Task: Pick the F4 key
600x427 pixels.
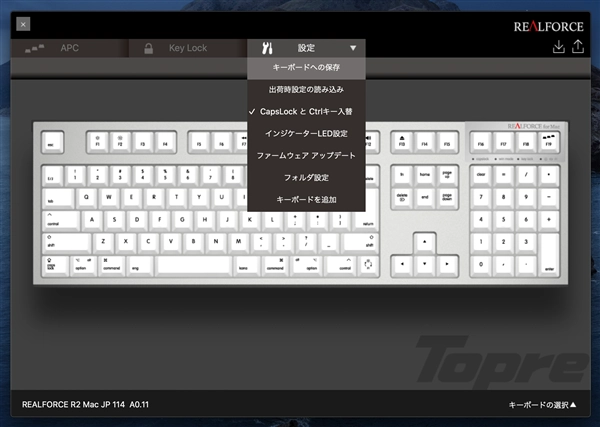Action: [x=165, y=142]
